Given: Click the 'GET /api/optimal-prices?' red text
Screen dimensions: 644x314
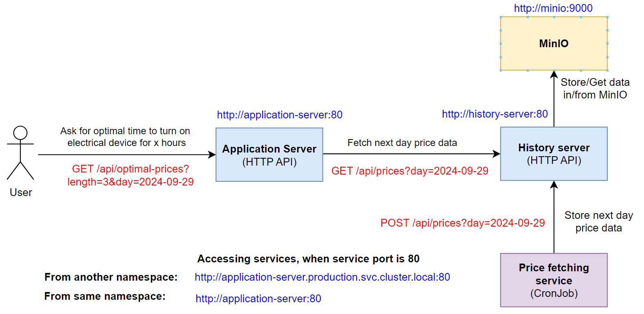Looking at the screenshot, I should click(x=131, y=169).
